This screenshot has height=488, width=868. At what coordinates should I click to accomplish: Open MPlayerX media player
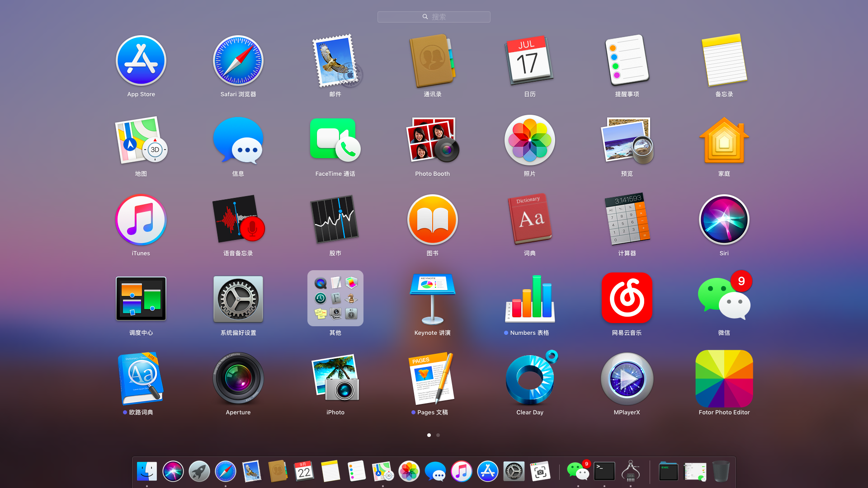(x=627, y=379)
